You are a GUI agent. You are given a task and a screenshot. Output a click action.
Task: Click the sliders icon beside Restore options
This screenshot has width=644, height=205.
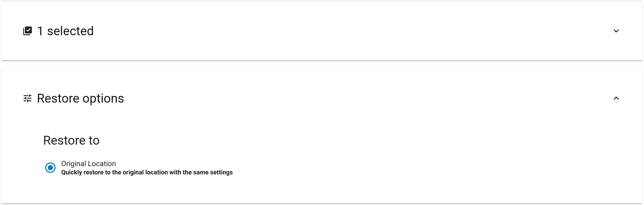(x=28, y=98)
